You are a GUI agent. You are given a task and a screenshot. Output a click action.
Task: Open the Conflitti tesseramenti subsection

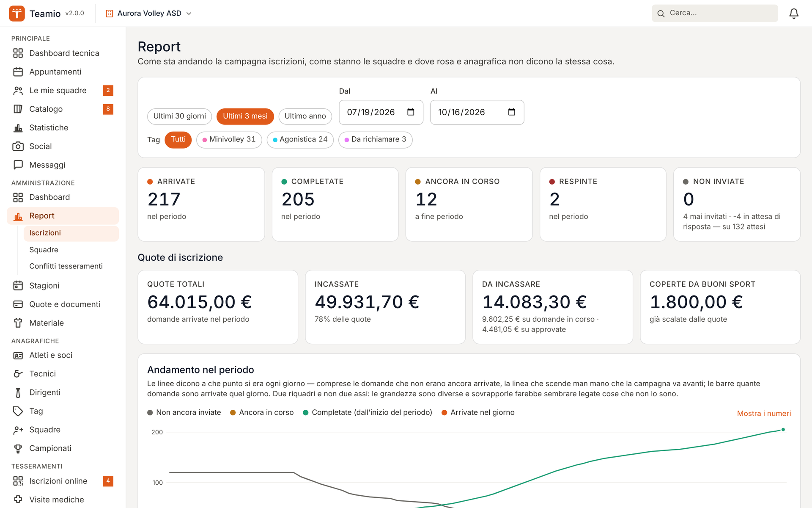coord(71,266)
